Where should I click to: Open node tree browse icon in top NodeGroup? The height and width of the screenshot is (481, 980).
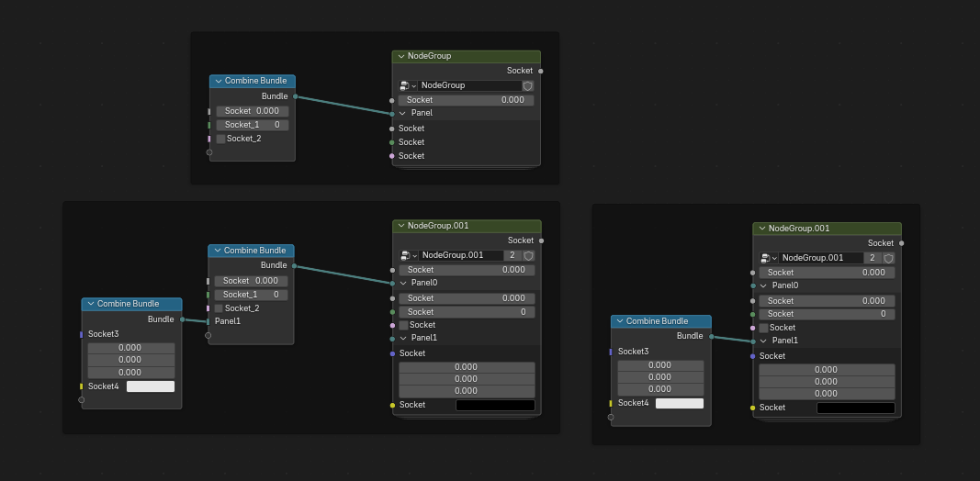pyautogui.click(x=408, y=85)
